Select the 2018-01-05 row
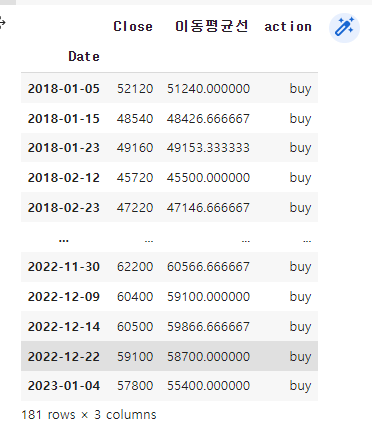 (x=169, y=89)
